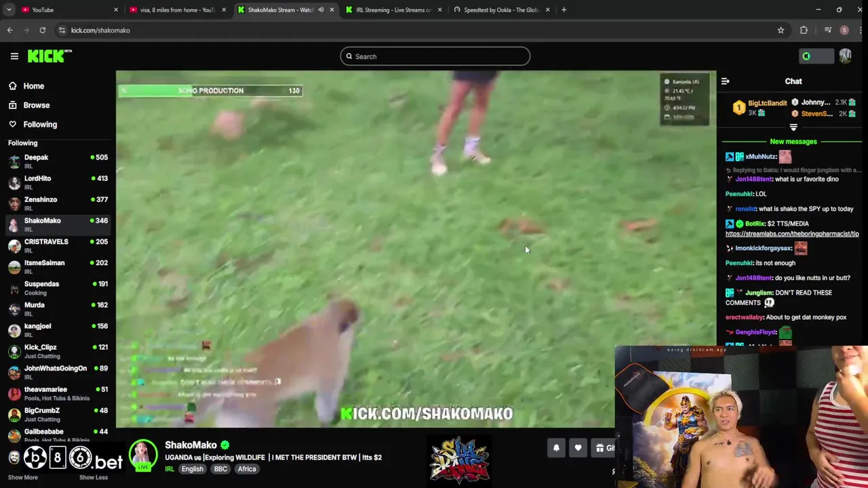Viewport: 868px width, 488px height.
Task: Select the BBC stream tag
Action: (220, 469)
